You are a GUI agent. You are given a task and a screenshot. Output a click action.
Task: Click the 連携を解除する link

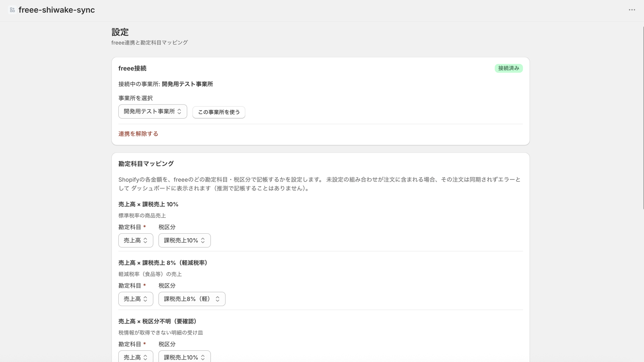[x=138, y=134]
